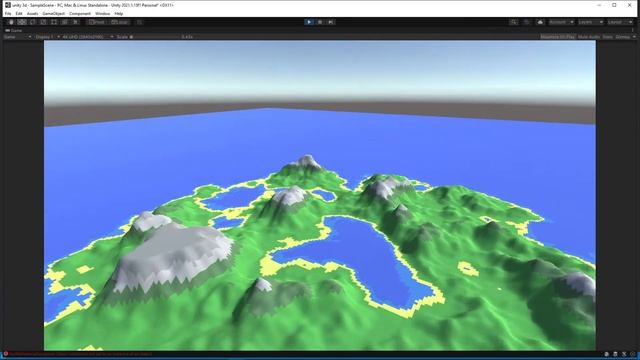Select the Transform tool in the toolbar

coord(64,22)
